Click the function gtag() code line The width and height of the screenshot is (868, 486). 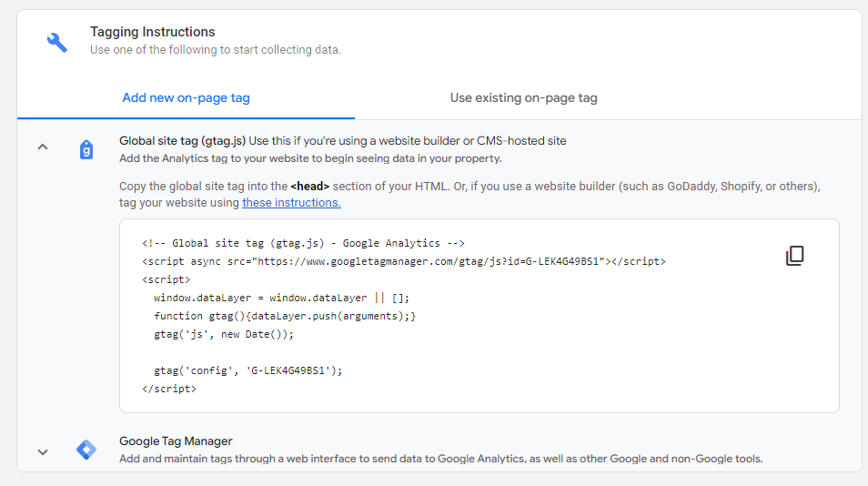click(x=285, y=316)
